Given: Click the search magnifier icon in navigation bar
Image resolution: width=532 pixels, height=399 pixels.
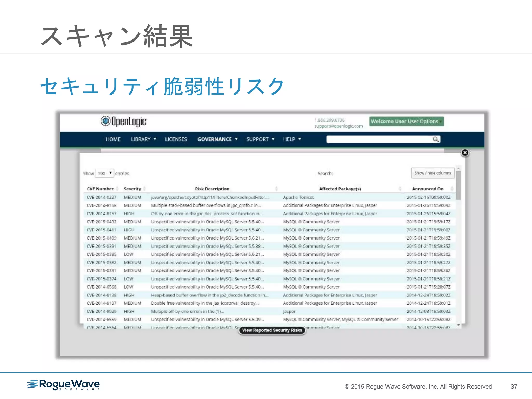Looking at the screenshot, I should (x=436, y=139).
